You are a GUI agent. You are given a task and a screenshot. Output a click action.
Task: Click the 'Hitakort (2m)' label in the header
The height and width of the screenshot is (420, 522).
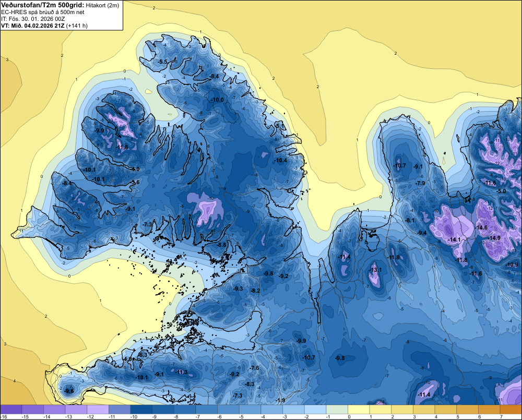[102, 5]
